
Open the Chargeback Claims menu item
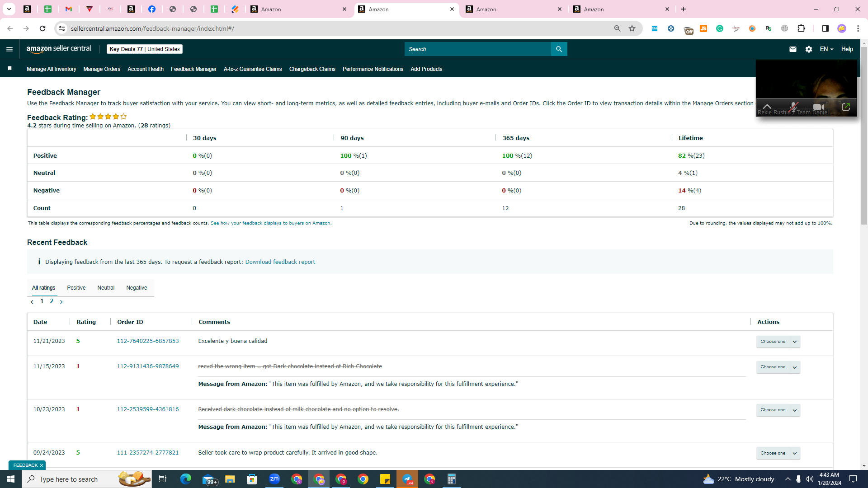(x=312, y=69)
